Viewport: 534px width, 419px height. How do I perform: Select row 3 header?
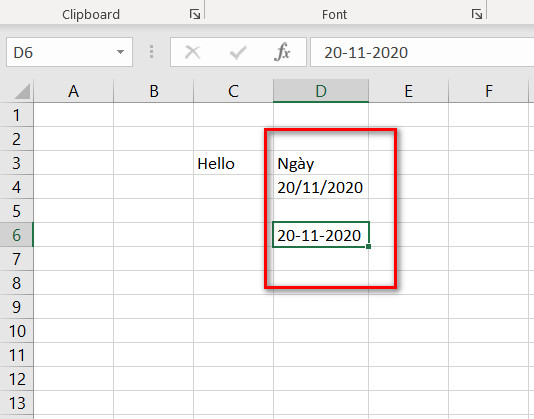pos(16,163)
